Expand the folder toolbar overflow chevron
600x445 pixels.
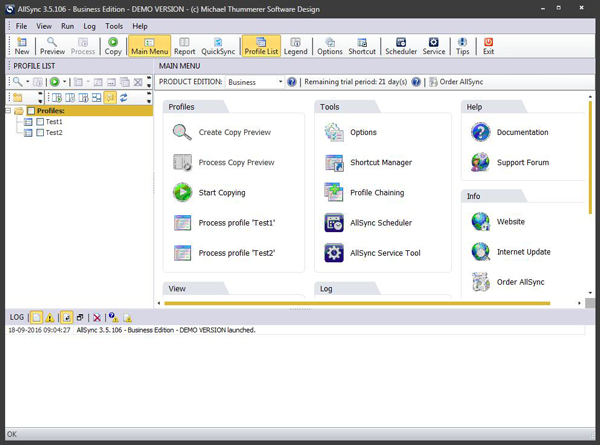point(40,98)
